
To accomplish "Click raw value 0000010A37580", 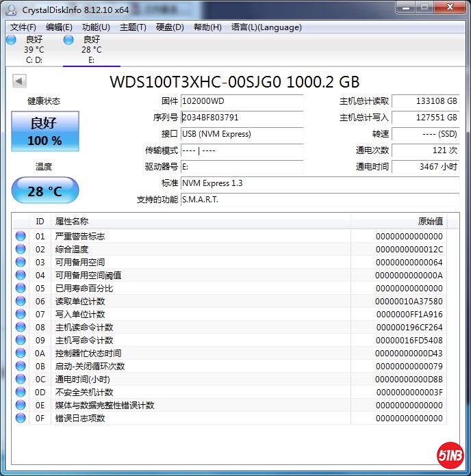I will [409, 302].
